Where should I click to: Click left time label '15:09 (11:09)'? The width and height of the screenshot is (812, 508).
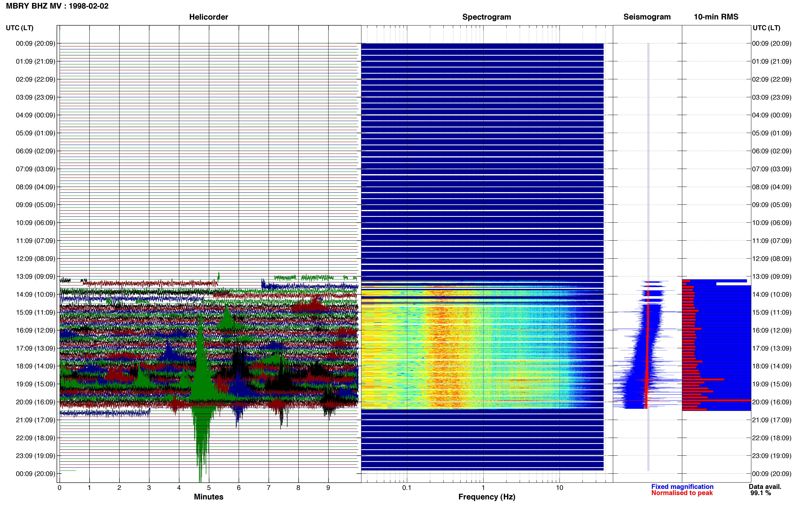tap(36, 313)
